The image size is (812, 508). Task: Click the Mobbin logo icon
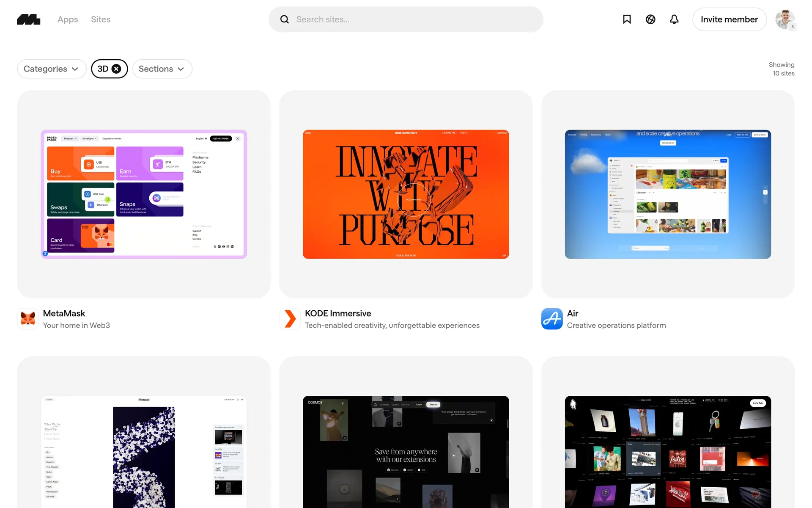29,19
